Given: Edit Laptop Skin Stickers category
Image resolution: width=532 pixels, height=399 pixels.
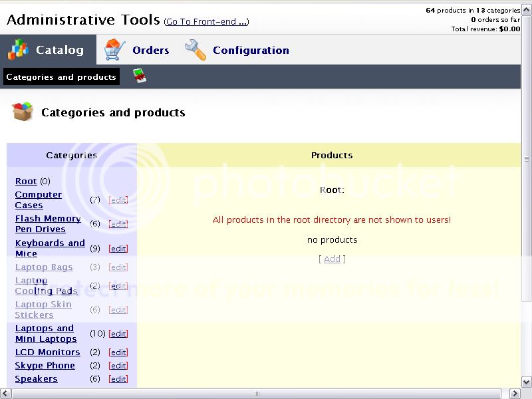Looking at the screenshot, I should click(x=118, y=309).
